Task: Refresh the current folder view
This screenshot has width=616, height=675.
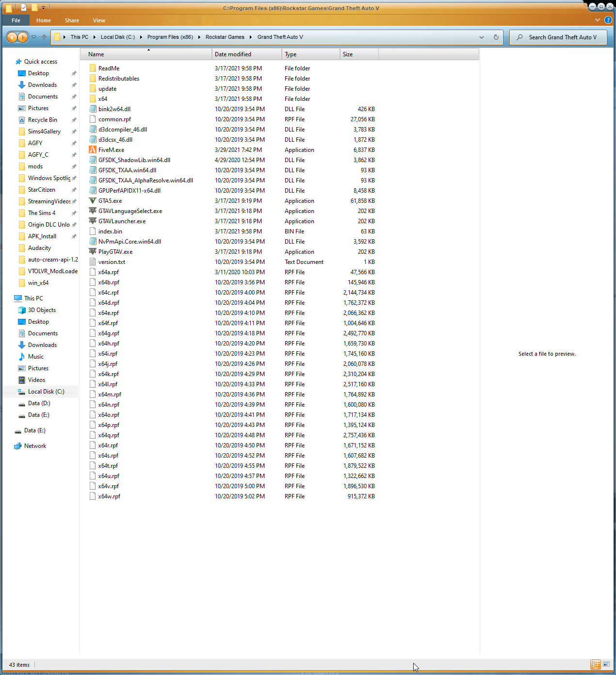Action: pos(496,37)
